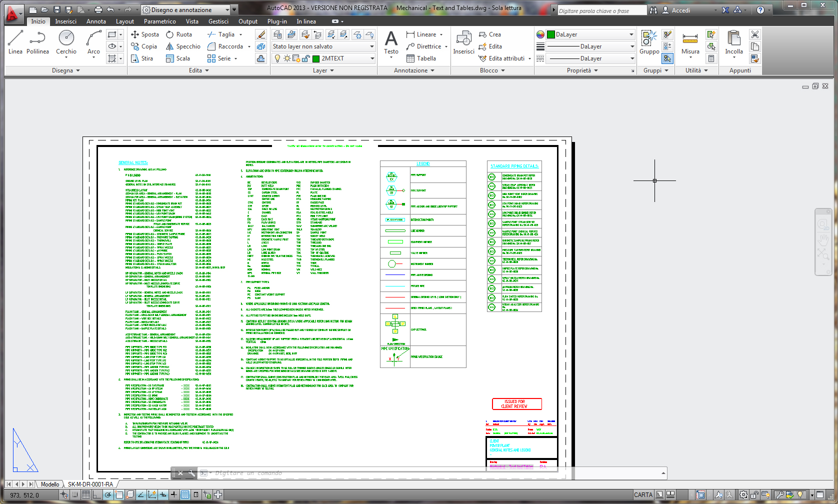Open the Tabella table tool
The image size is (838, 504).
coord(421,58)
